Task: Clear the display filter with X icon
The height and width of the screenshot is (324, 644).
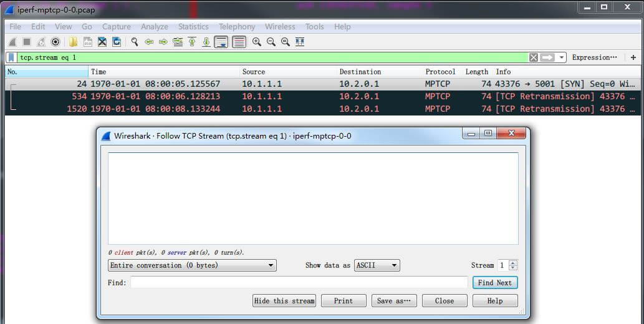Action: click(x=534, y=57)
